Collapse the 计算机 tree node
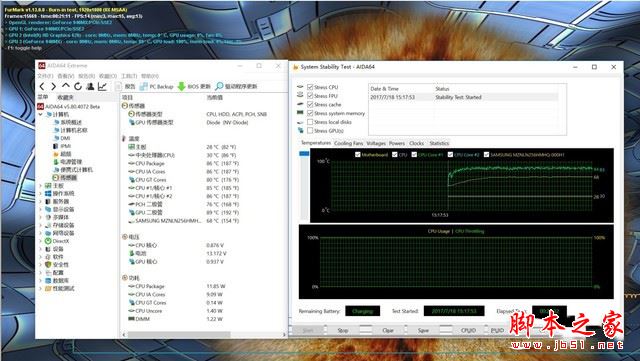 coord(41,115)
